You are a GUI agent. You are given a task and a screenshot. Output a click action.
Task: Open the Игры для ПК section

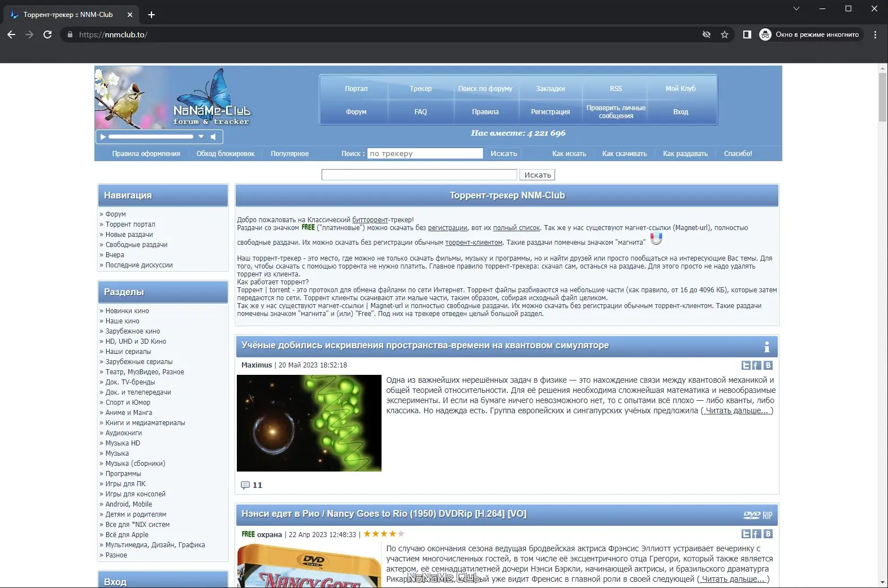[x=125, y=484]
